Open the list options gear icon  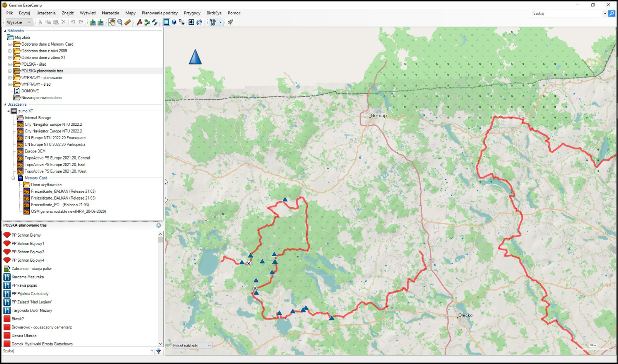(x=158, y=225)
